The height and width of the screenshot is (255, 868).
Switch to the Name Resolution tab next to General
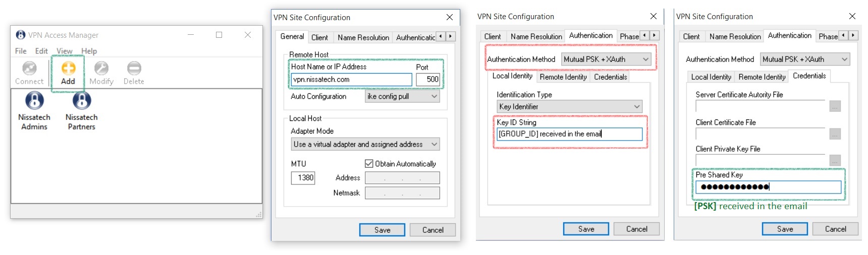point(363,37)
